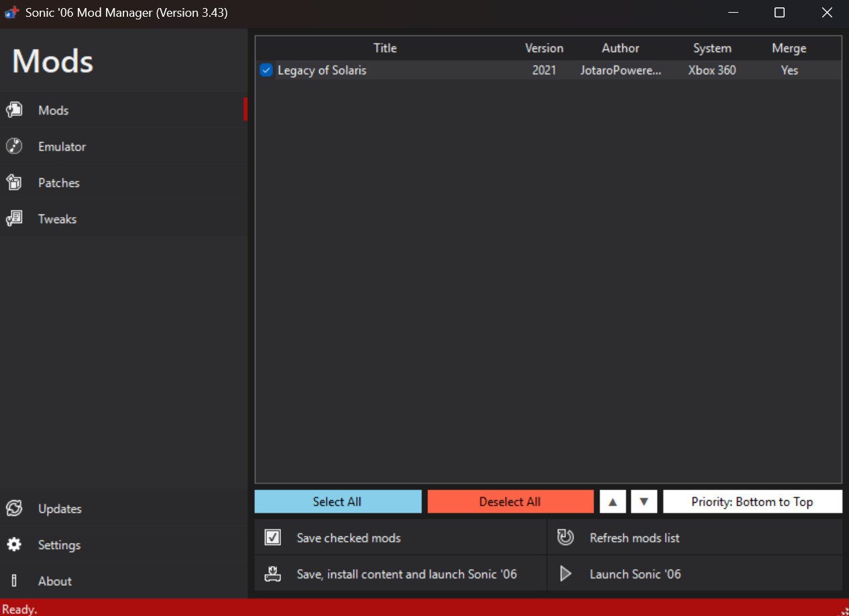
Task: Switch to the Emulator tab
Action: [62, 146]
